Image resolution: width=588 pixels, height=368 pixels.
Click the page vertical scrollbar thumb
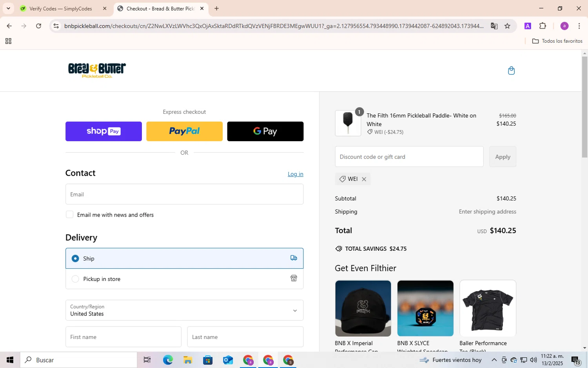584,107
